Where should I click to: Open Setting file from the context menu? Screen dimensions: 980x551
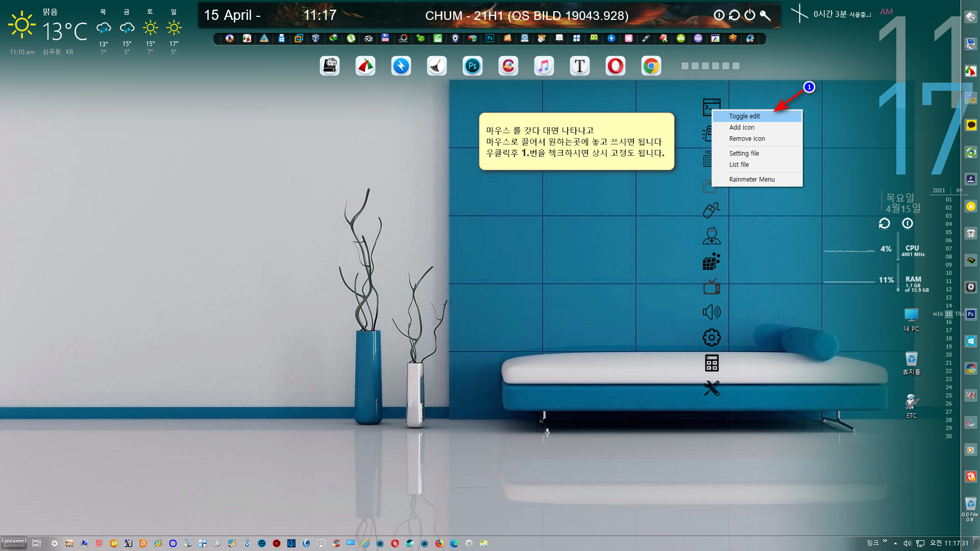point(757,154)
